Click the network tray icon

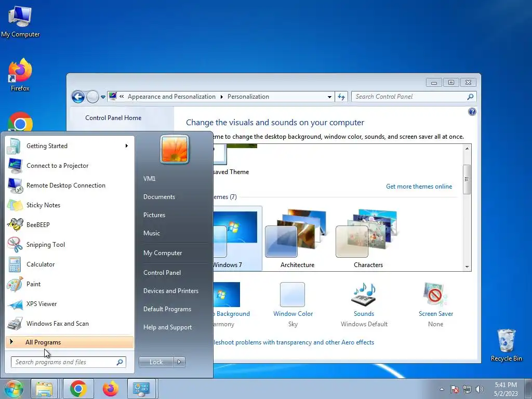click(x=467, y=390)
